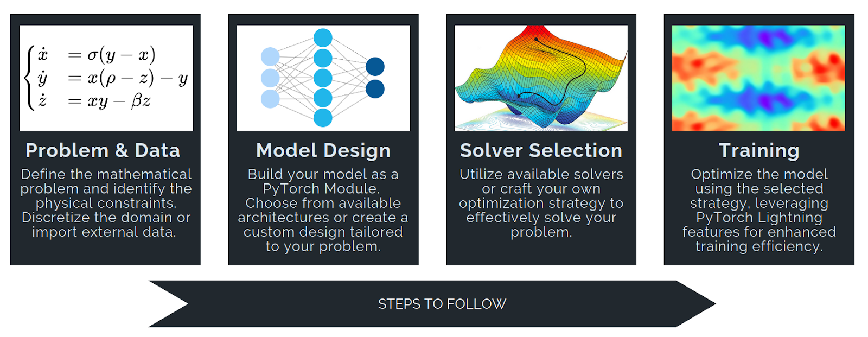Open the neural network diagram
Viewport: 868px width, 337px height.
tap(323, 78)
